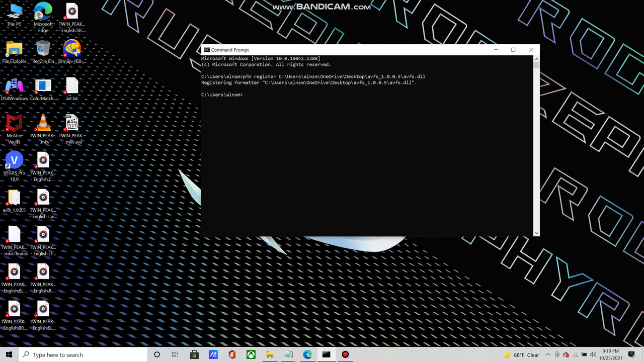Open the Recycle Bin icon
The height and width of the screenshot is (362, 644).
[x=43, y=52]
